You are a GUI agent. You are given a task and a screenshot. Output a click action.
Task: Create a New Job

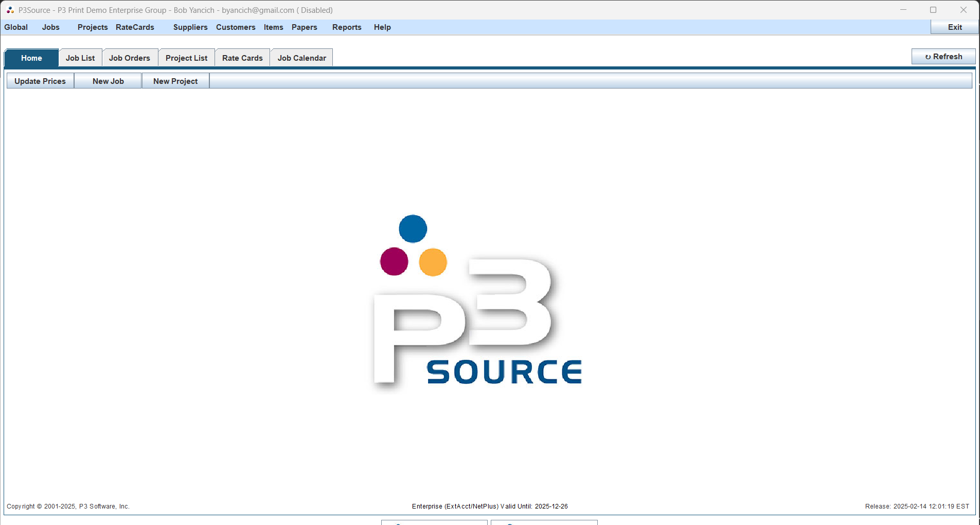108,81
